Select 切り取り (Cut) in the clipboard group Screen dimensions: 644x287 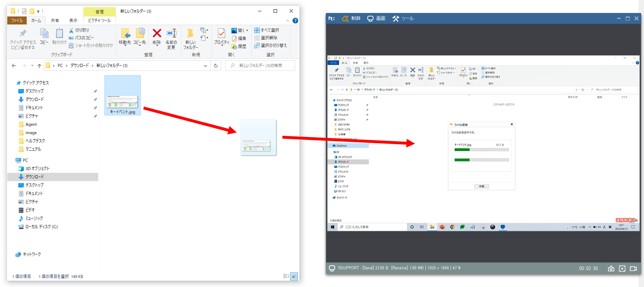point(79,30)
